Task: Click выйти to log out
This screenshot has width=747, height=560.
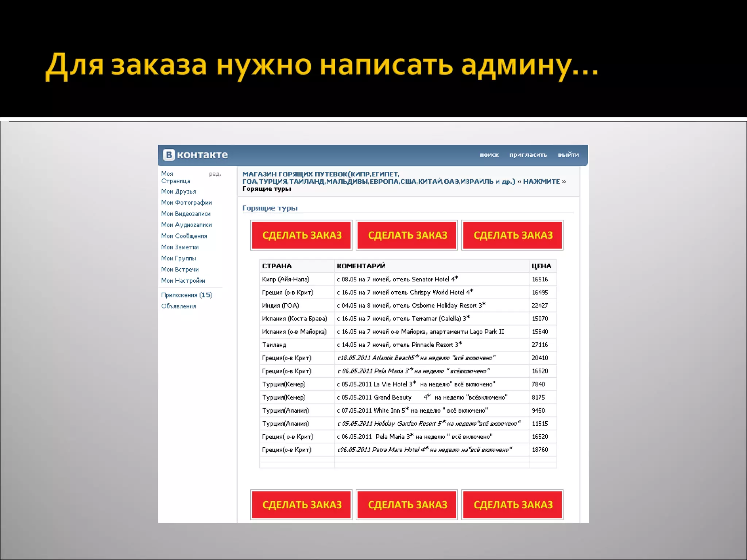Action: (x=568, y=155)
